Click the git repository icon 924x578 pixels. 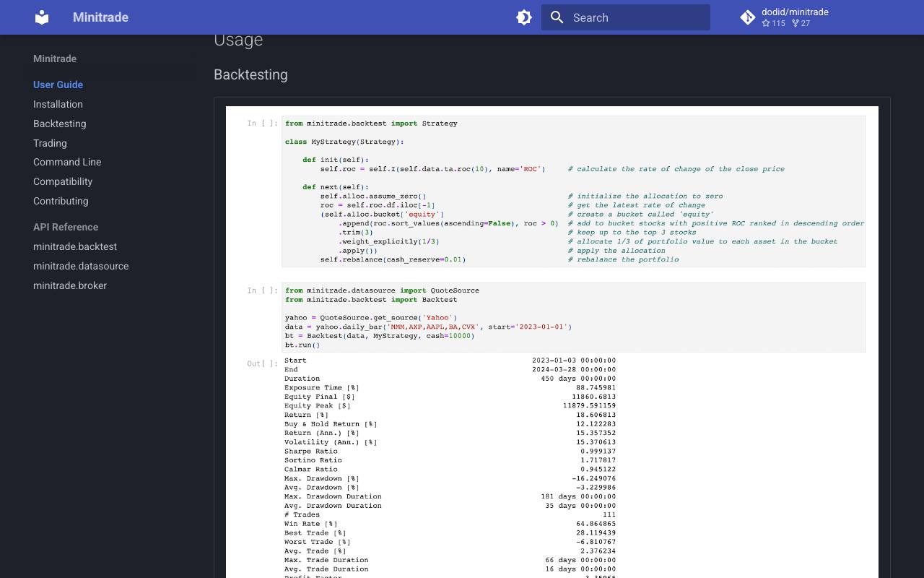pos(748,17)
